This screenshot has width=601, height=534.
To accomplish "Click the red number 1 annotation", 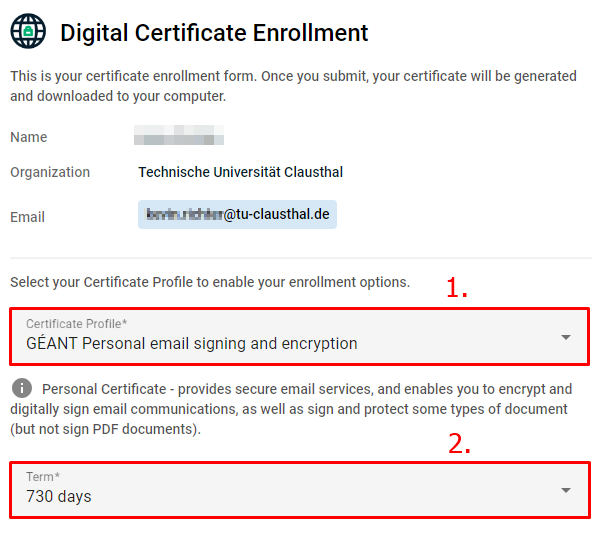I will [x=456, y=289].
